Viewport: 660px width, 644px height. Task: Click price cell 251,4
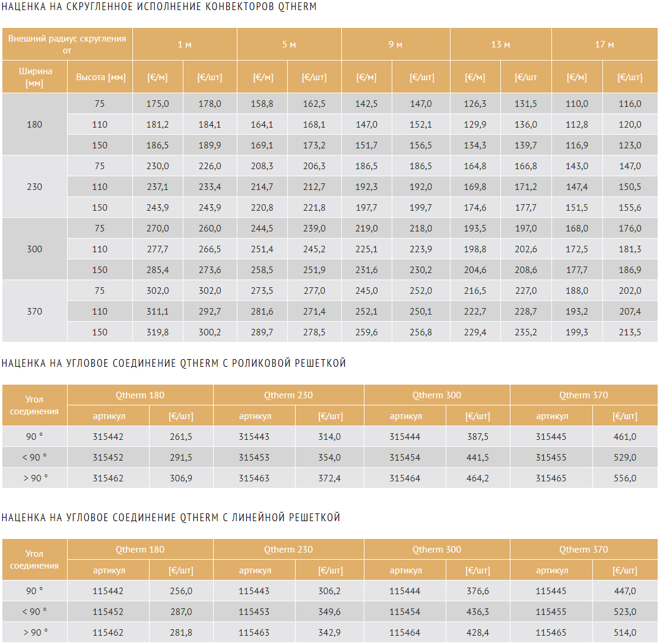(262, 249)
